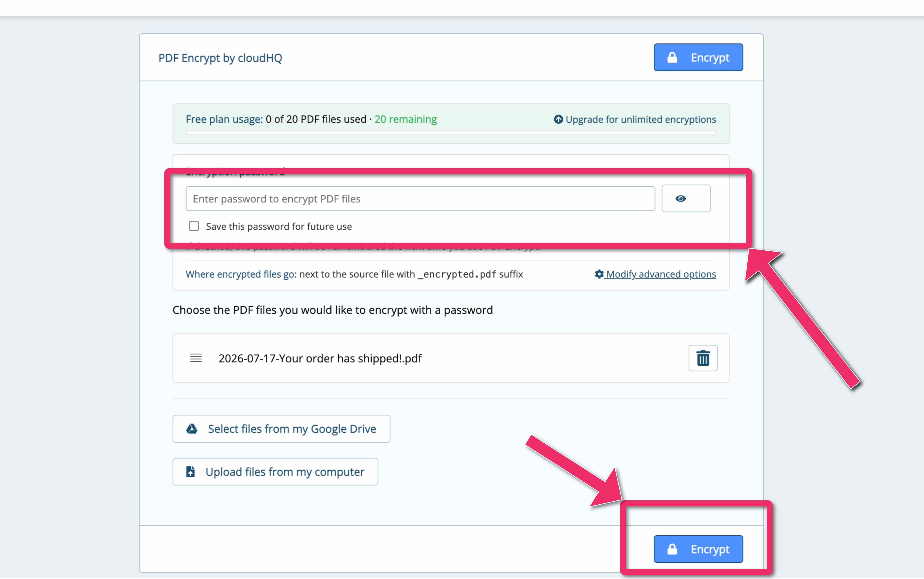Click the 'Where encrypted files go' label
This screenshot has height=579, width=924.
coord(241,274)
